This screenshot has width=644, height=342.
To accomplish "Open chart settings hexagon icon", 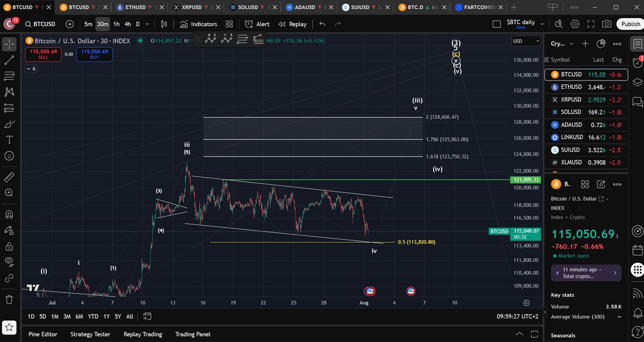I will point(575,24).
